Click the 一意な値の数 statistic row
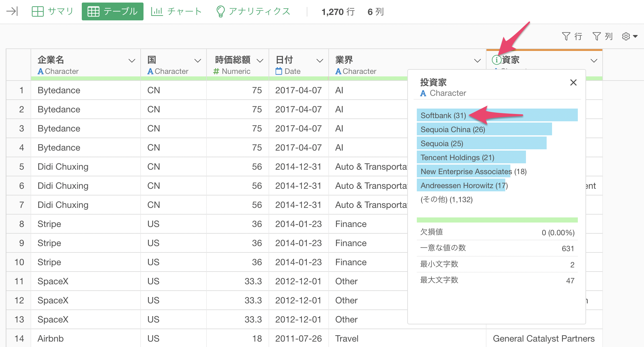This screenshot has height=347, width=644. [497, 248]
